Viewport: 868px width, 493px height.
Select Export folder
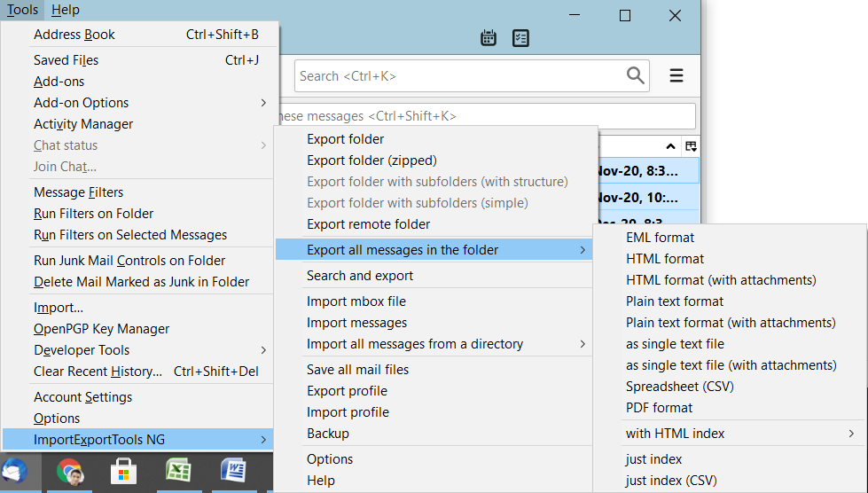434,139
